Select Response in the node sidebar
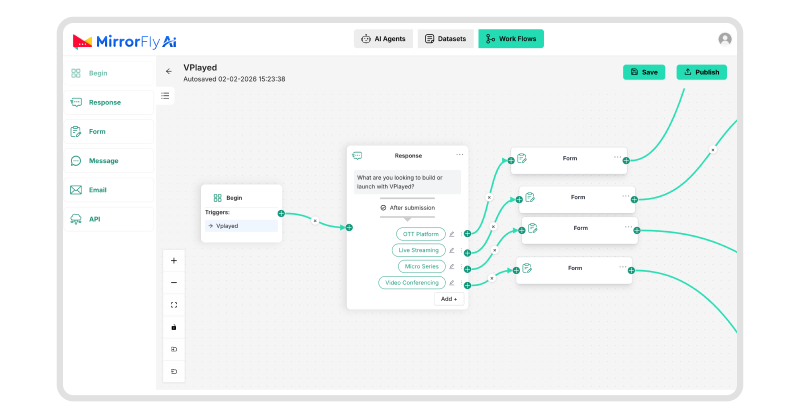This screenshot has height=418, width=800. tap(109, 103)
